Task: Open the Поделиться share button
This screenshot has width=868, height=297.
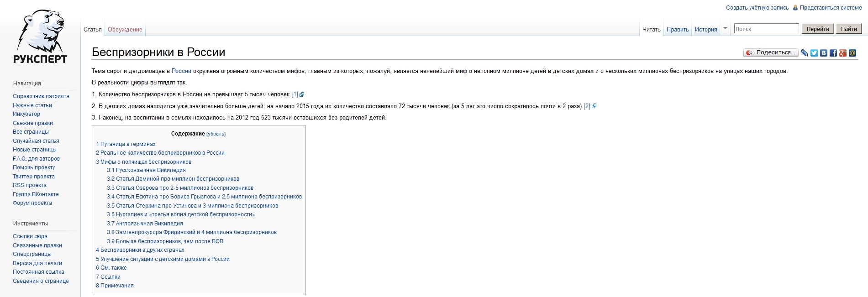Action: [x=771, y=53]
